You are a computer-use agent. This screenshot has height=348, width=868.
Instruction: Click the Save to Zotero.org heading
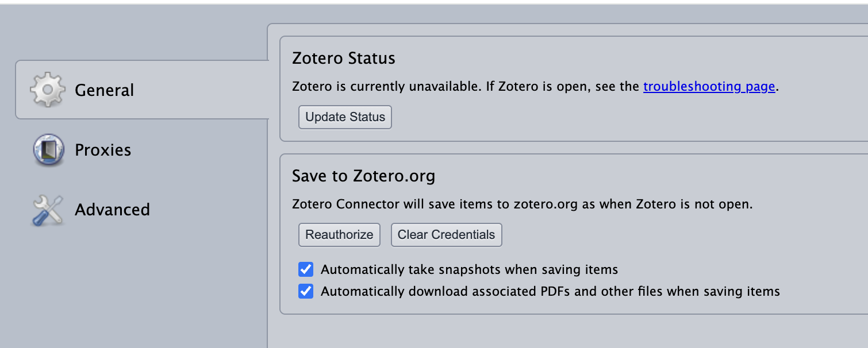363,175
